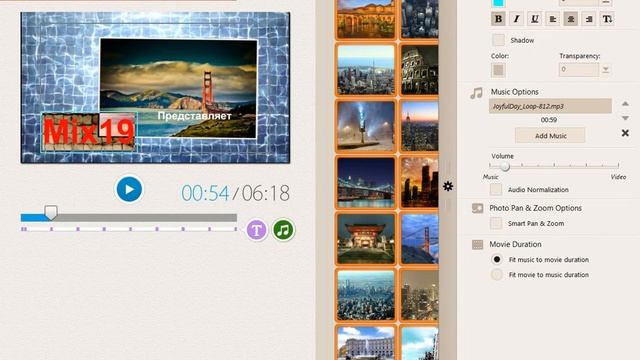Move music track down in list
Screen dimensions: 640x360
coord(625,118)
